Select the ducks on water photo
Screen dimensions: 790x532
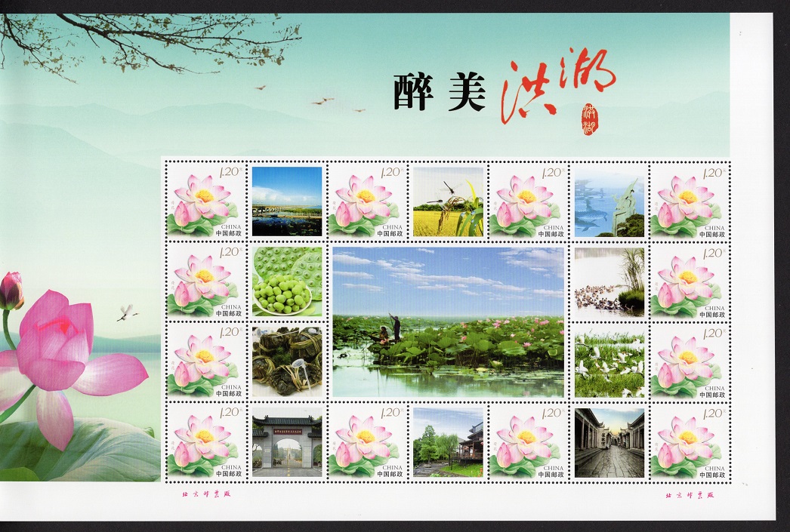(609, 281)
